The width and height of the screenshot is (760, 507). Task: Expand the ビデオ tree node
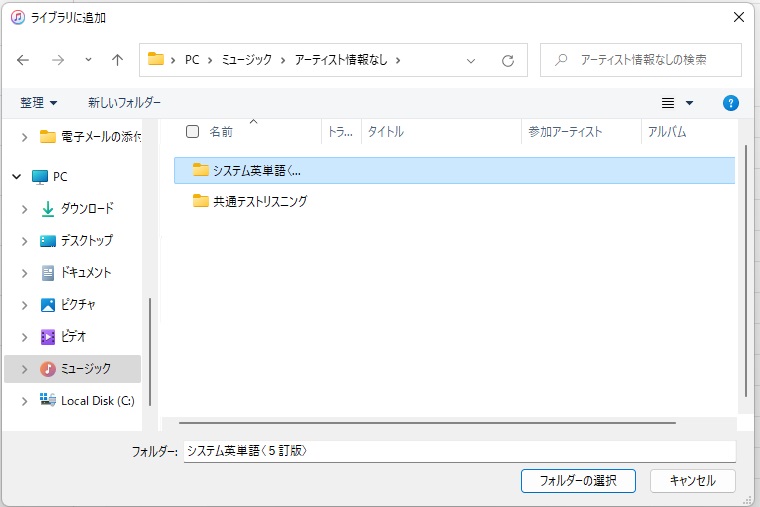tap(24, 337)
